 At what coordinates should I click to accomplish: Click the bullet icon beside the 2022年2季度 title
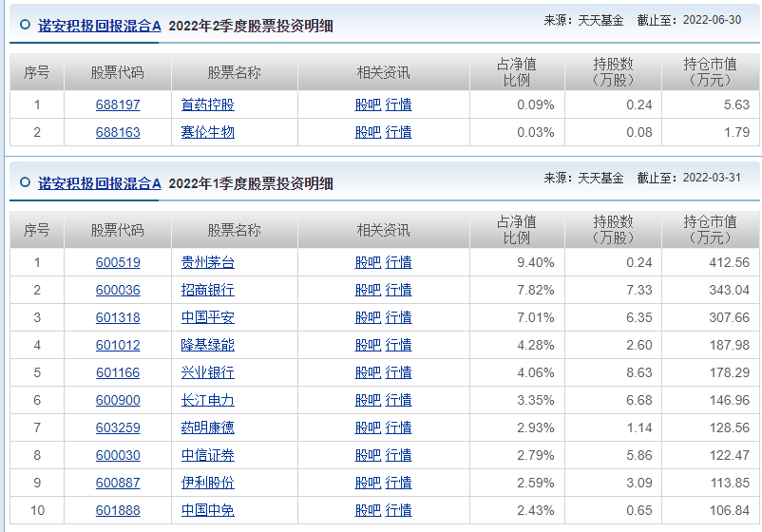pos(25,27)
